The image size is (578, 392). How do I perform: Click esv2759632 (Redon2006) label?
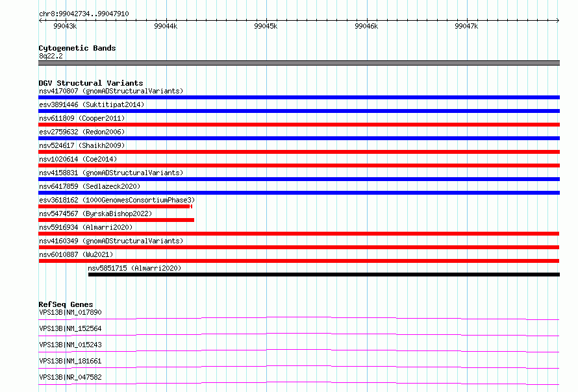[x=82, y=132]
